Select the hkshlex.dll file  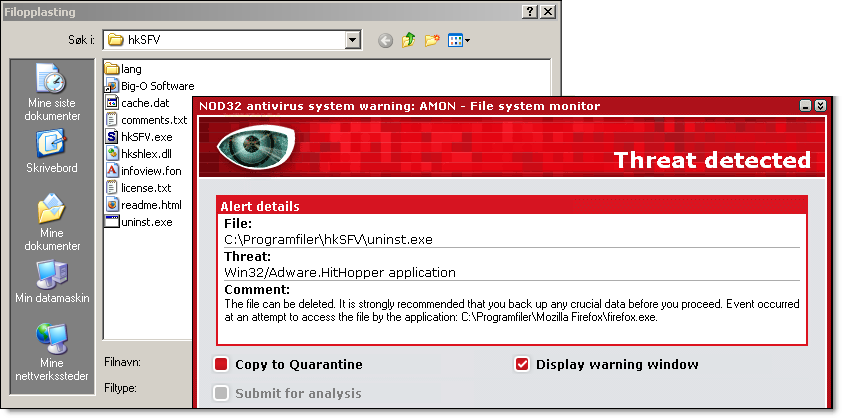click(138, 154)
